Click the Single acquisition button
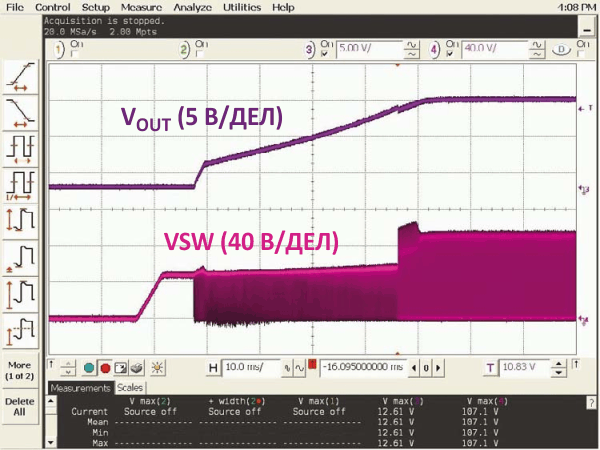The image size is (600, 450). coord(121,368)
